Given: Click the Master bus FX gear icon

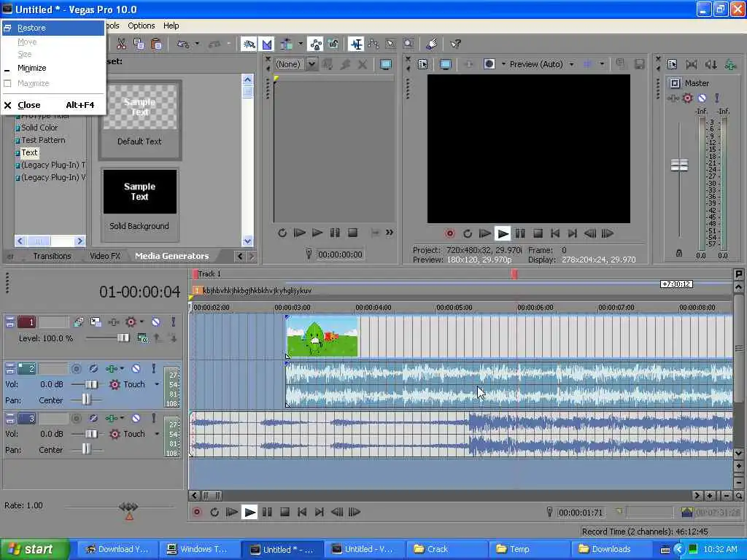Looking at the screenshot, I should pyautogui.click(x=687, y=98).
